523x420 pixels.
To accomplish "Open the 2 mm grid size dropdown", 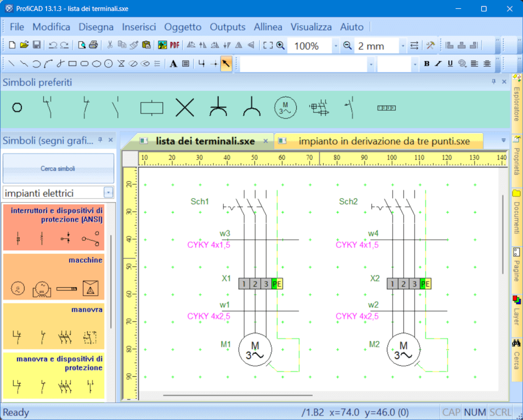I will pos(403,45).
